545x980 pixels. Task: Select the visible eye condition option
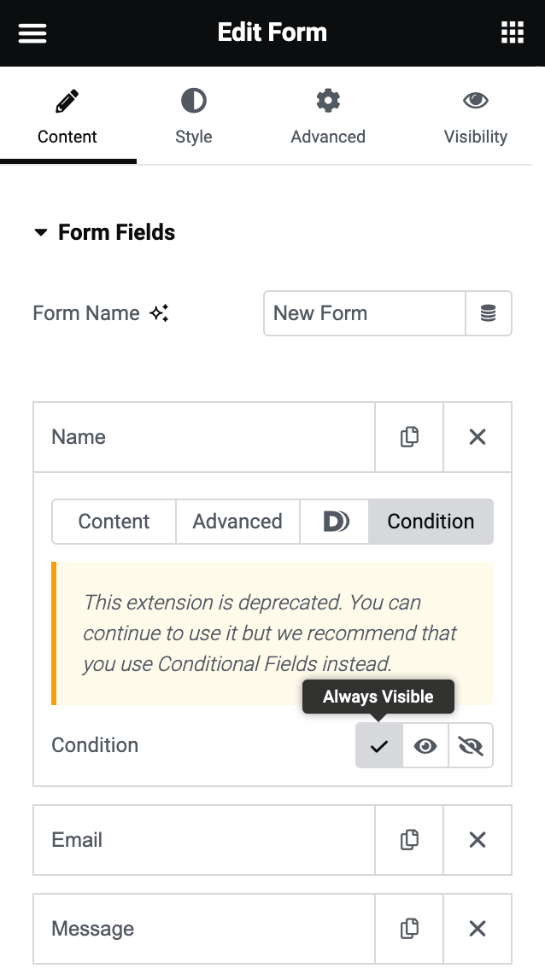click(x=425, y=744)
